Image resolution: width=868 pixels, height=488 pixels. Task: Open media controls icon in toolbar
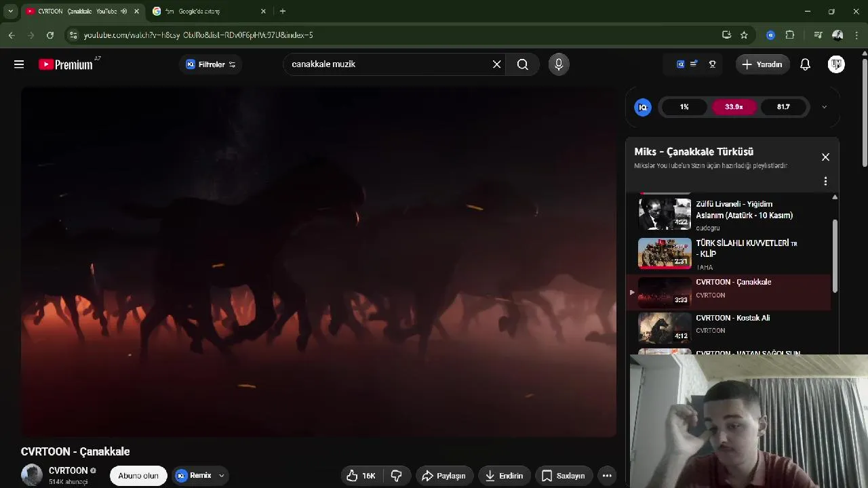tap(818, 35)
